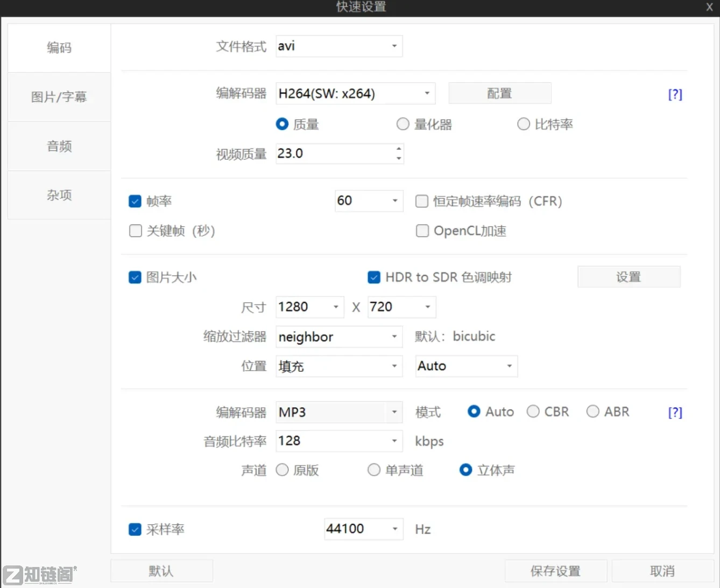The image size is (720, 588).
Task: Open the help link next to the video codec
Action: (x=675, y=94)
